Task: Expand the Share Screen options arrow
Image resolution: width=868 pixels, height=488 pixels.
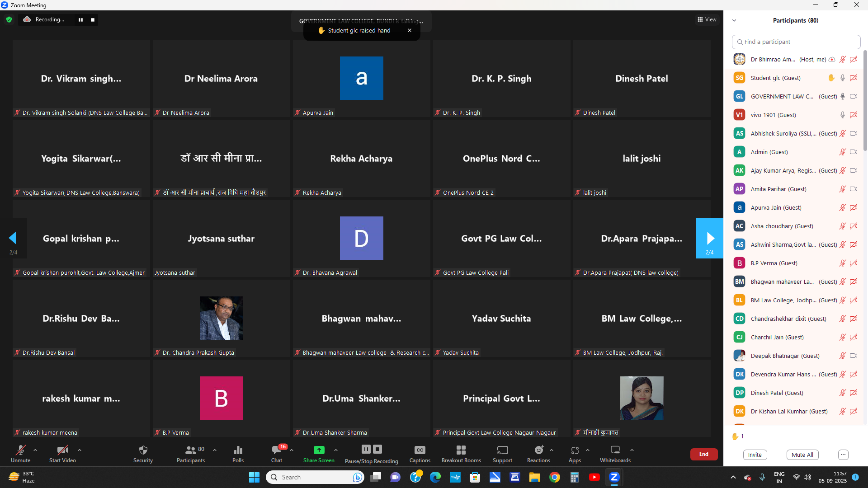Action: pos(336,450)
